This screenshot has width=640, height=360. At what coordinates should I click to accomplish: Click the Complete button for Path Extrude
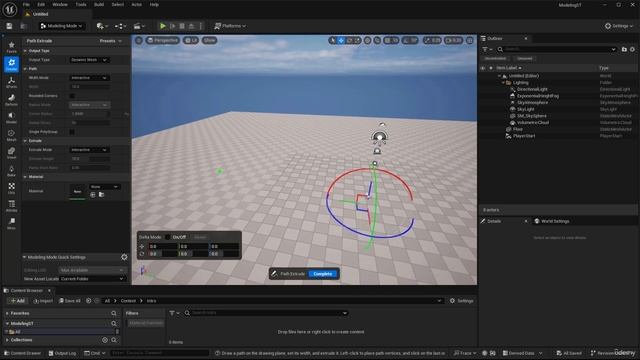click(x=322, y=274)
